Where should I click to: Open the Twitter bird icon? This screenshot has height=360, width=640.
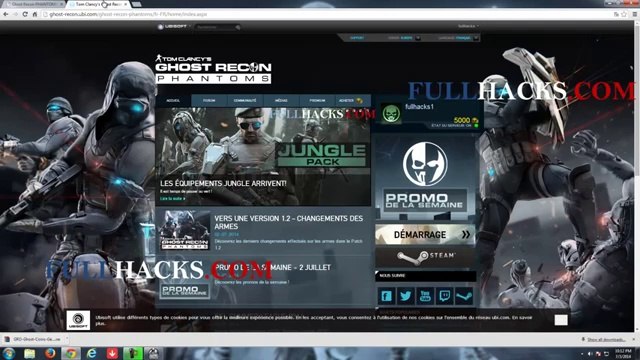406,296
